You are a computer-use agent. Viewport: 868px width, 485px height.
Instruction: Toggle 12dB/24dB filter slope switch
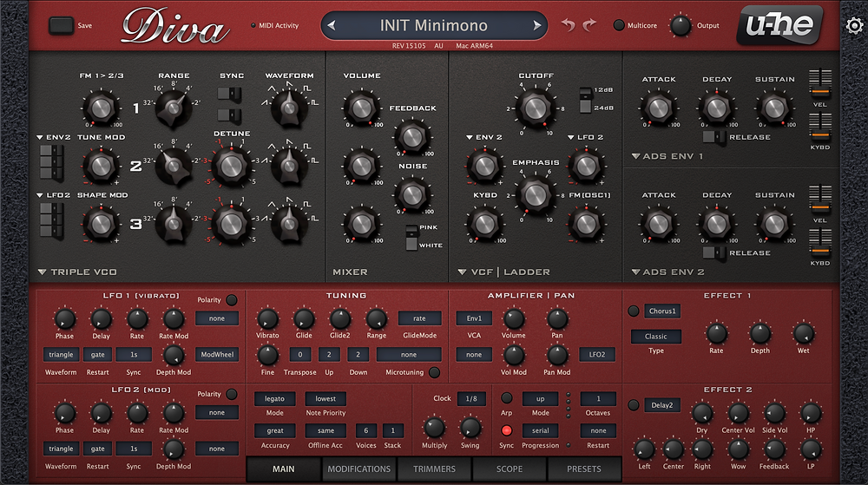585,100
